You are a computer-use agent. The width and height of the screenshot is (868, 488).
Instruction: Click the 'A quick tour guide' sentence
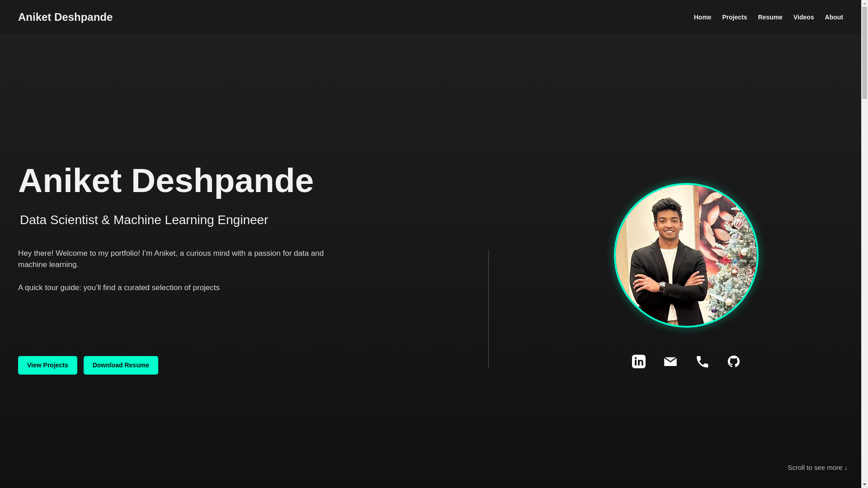coord(119,288)
